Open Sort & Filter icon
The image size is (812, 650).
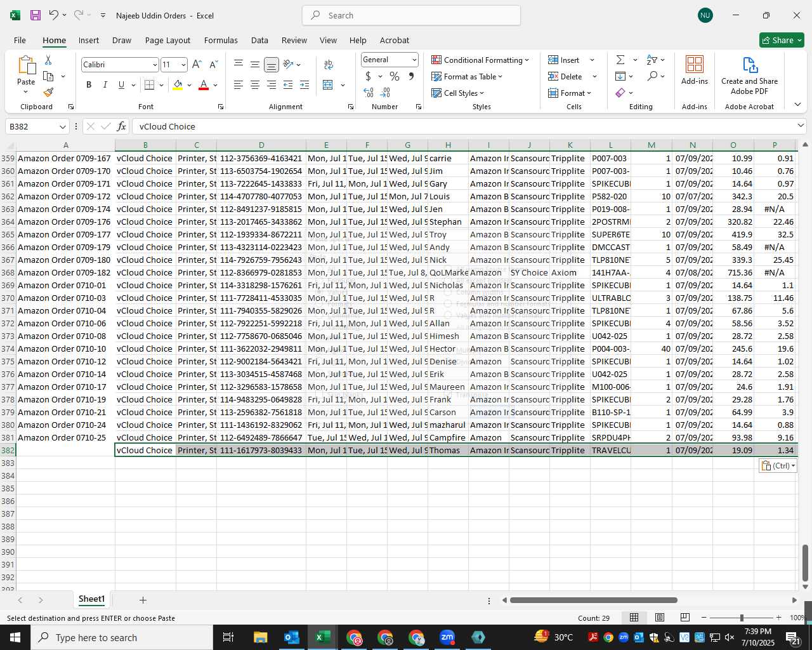tap(652, 60)
